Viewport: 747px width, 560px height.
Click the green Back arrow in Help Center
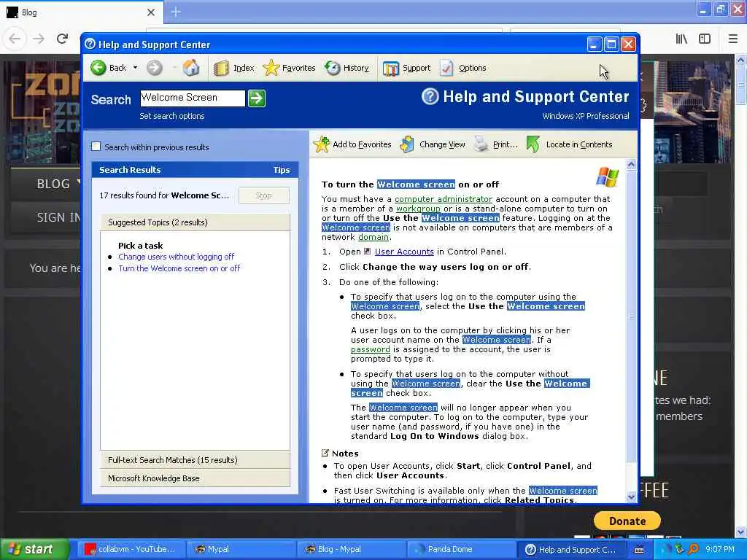point(98,68)
